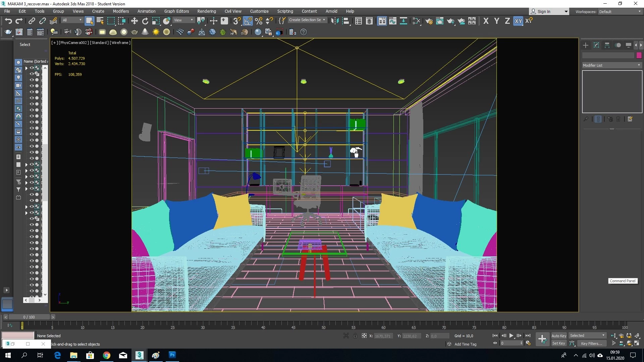Hide the first object via eye icon

coord(32,68)
